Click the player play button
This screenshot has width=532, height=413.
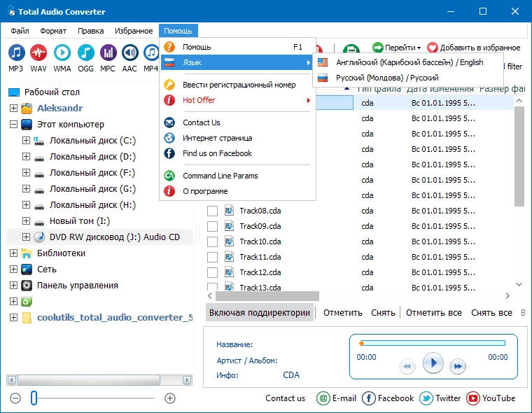click(433, 363)
